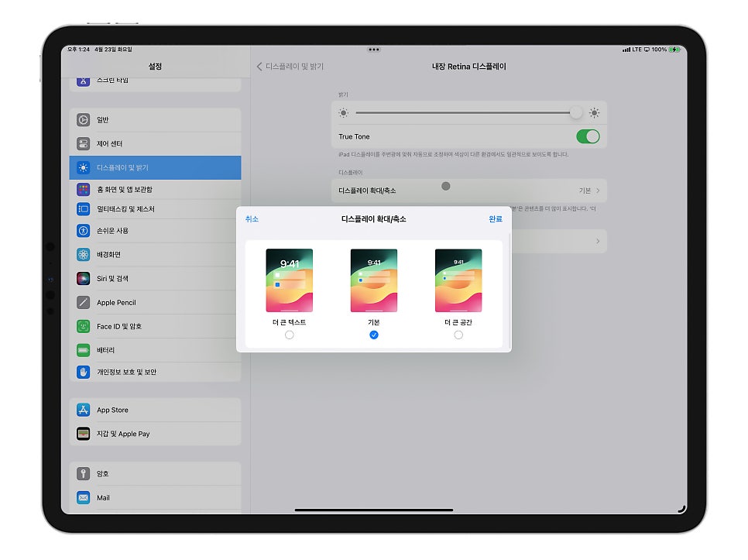The width and height of the screenshot is (748, 560).
Task: Go back to 디스플레이 및 밝기
Action: 290,67
